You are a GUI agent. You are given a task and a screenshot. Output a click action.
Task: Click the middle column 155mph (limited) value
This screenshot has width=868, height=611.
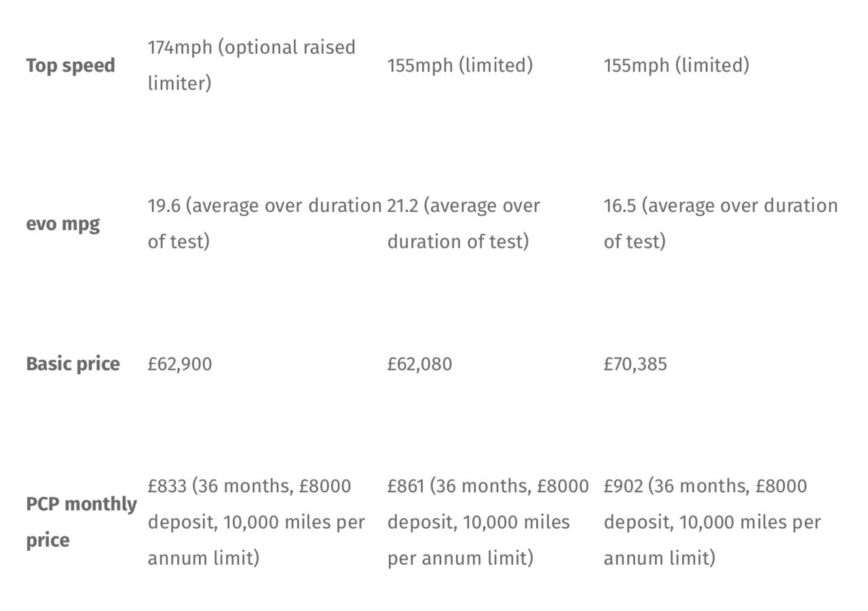[x=459, y=66]
